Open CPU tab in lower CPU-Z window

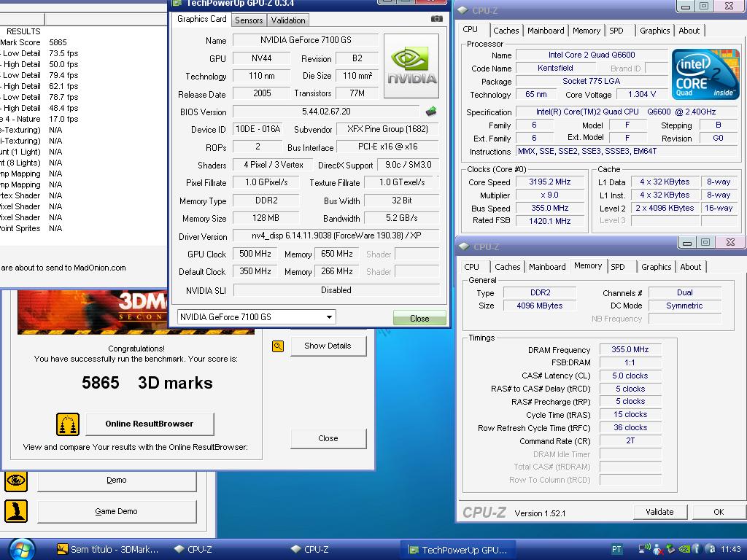point(472,267)
